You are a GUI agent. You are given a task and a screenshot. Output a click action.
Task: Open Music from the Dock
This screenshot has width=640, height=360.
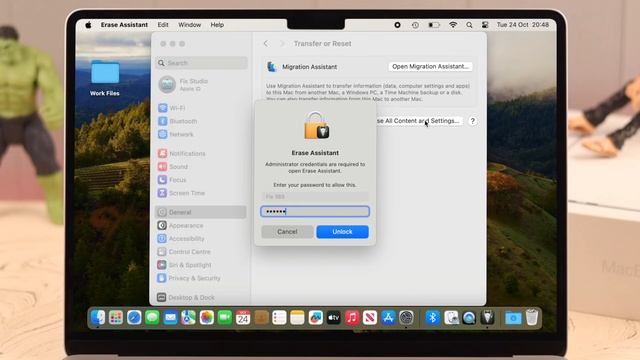(x=352, y=318)
